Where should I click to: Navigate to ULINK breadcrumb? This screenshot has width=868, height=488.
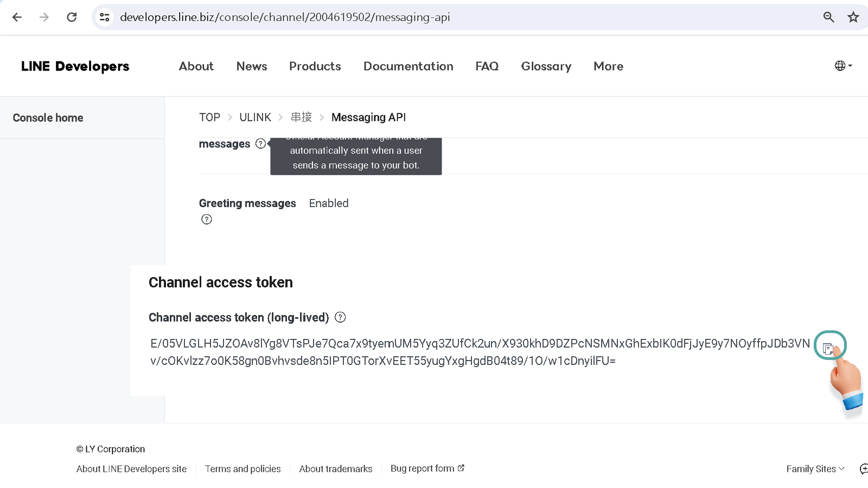pyautogui.click(x=255, y=117)
